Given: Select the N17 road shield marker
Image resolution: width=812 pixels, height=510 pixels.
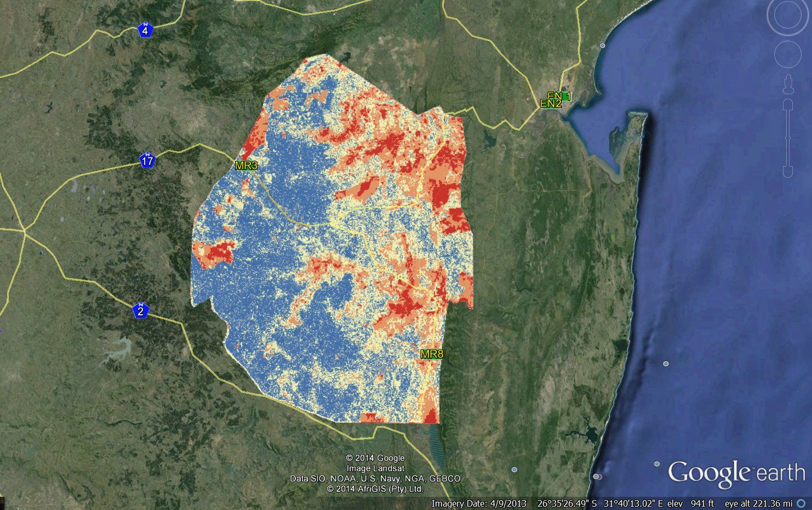Looking at the screenshot, I should [x=146, y=160].
